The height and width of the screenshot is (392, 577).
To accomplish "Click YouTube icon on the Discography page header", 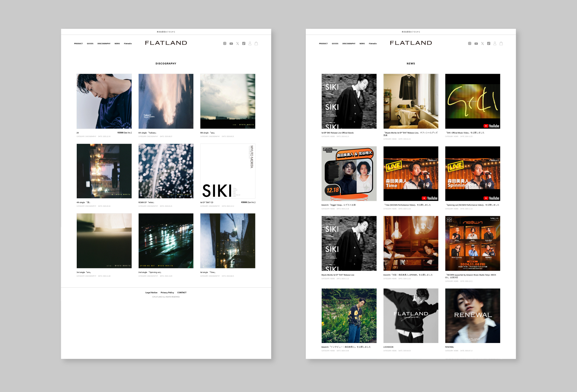I will 231,44.
